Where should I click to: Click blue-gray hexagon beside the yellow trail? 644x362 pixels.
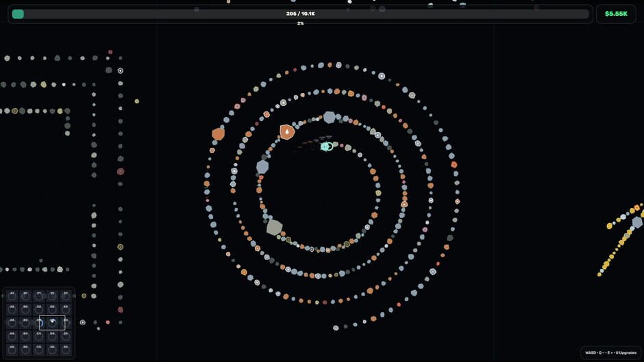click(637, 222)
